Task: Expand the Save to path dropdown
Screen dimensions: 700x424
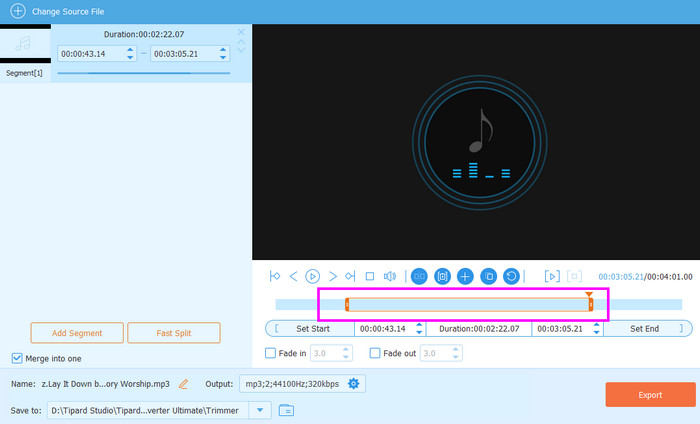Action: 260,410
